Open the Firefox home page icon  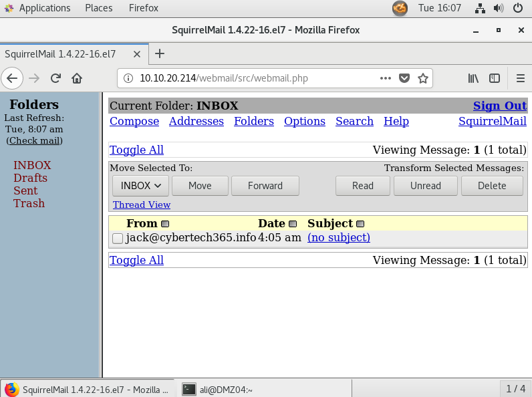tap(77, 78)
